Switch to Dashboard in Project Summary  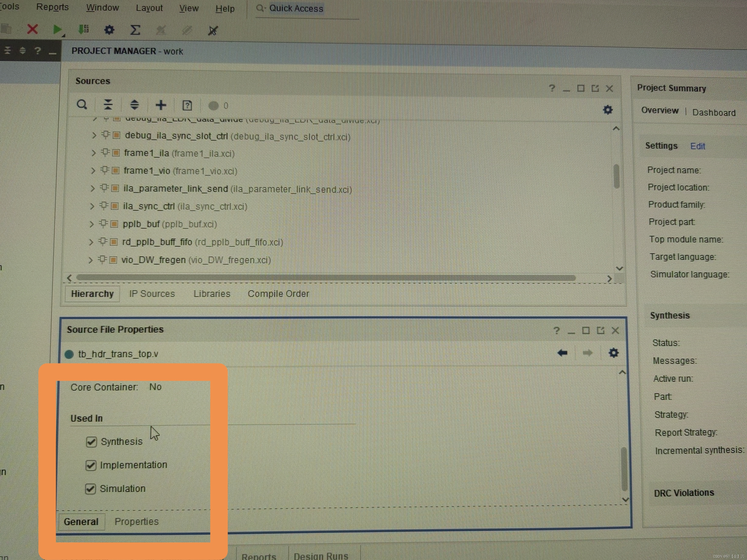(x=714, y=112)
